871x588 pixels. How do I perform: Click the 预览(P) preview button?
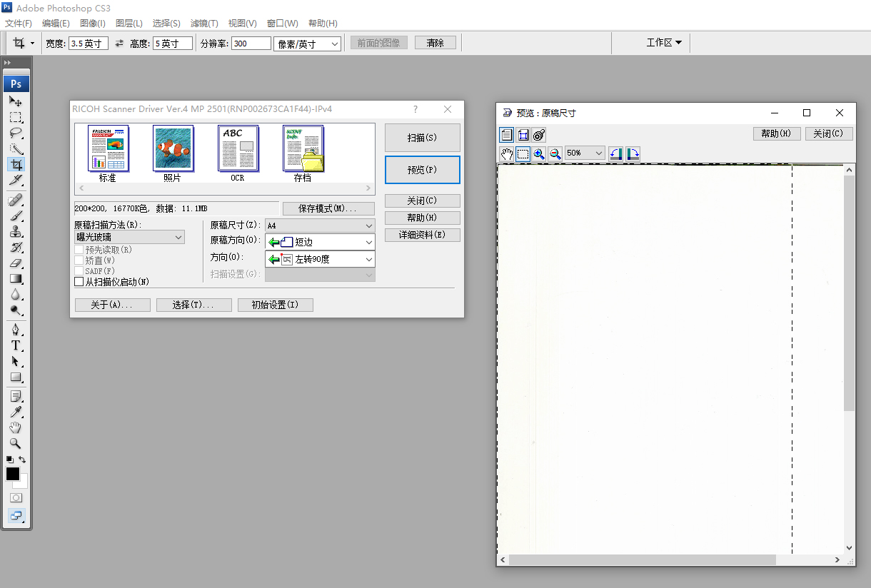pyautogui.click(x=423, y=170)
